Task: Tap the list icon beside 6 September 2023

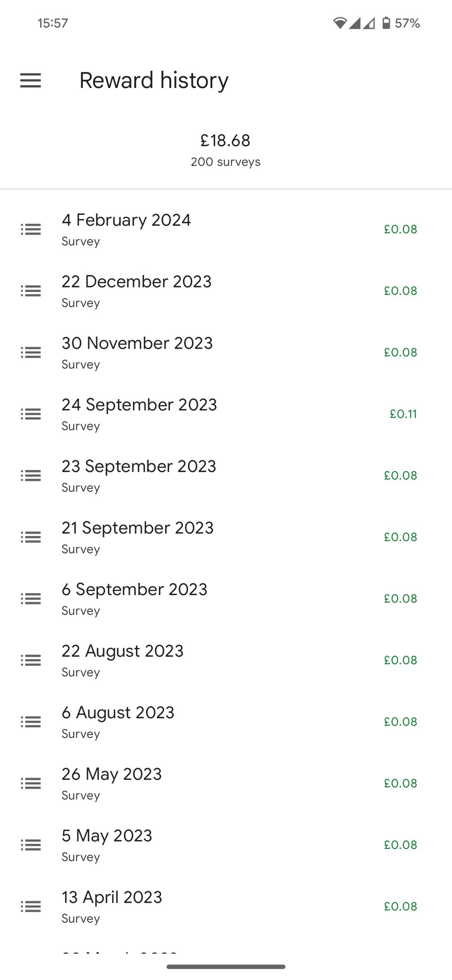Action: pyautogui.click(x=31, y=599)
